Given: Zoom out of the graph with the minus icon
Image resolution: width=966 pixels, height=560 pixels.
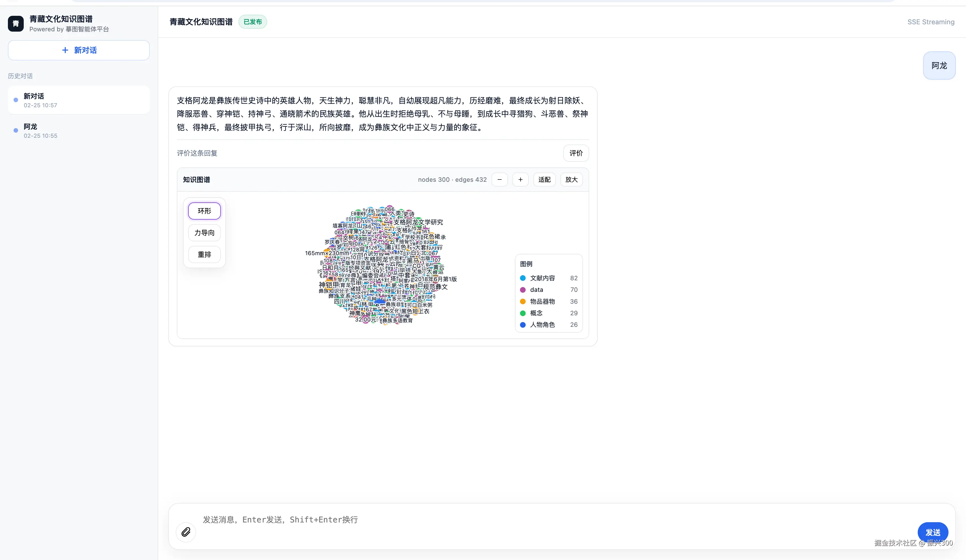Looking at the screenshot, I should [x=499, y=179].
